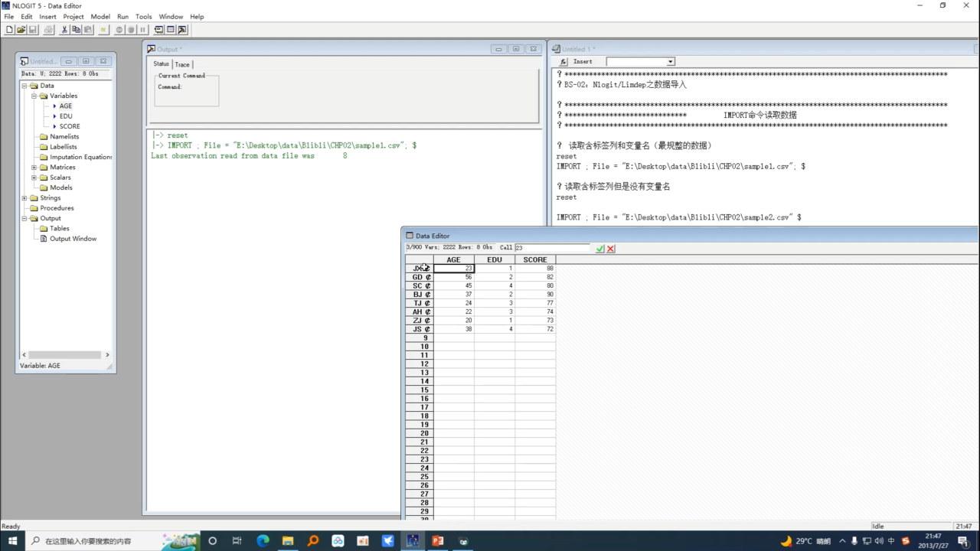Image resolution: width=980 pixels, height=551 pixels.
Task: Click the Windows Start button
Action: (12, 540)
